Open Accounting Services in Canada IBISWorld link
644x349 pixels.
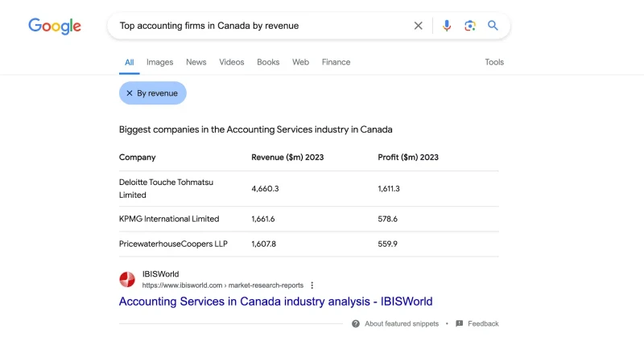(275, 302)
